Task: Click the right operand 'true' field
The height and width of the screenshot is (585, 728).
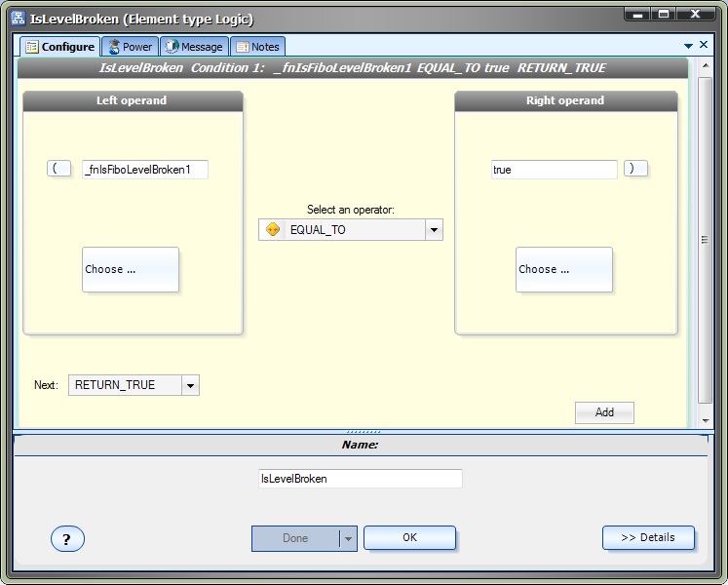Action: pyautogui.click(x=554, y=169)
